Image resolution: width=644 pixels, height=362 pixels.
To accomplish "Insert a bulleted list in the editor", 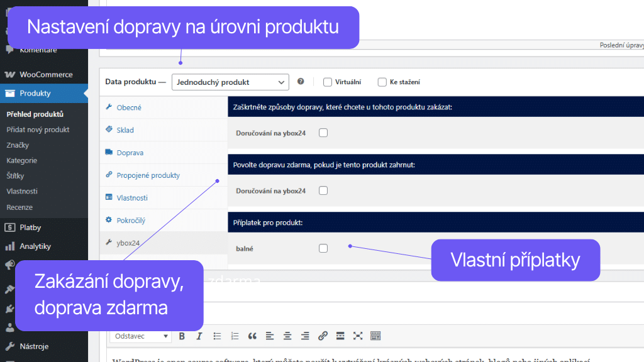I will point(218,336).
